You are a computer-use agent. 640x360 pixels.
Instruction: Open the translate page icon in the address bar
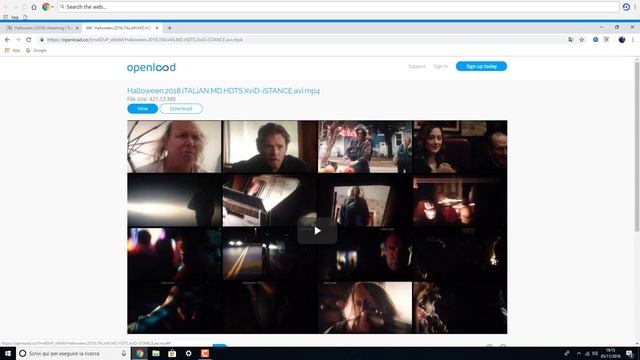point(571,40)
